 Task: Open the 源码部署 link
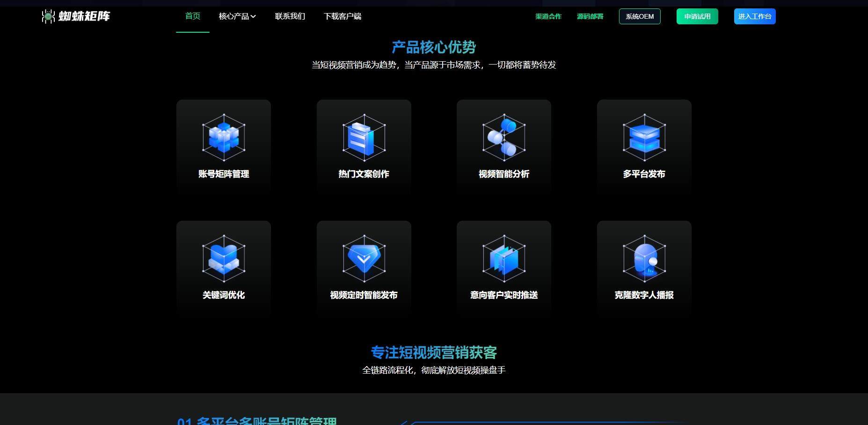(x=590, y=16)
